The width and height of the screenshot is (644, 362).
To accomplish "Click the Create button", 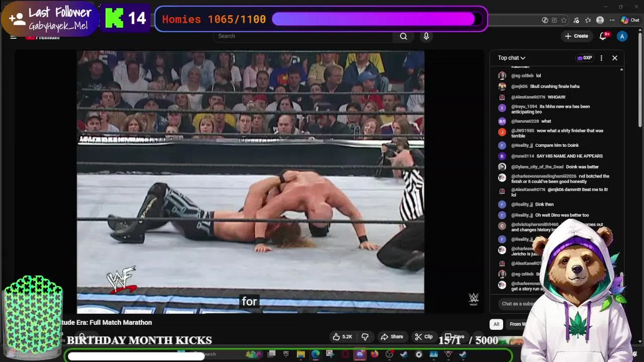I will tap(577, 36).
